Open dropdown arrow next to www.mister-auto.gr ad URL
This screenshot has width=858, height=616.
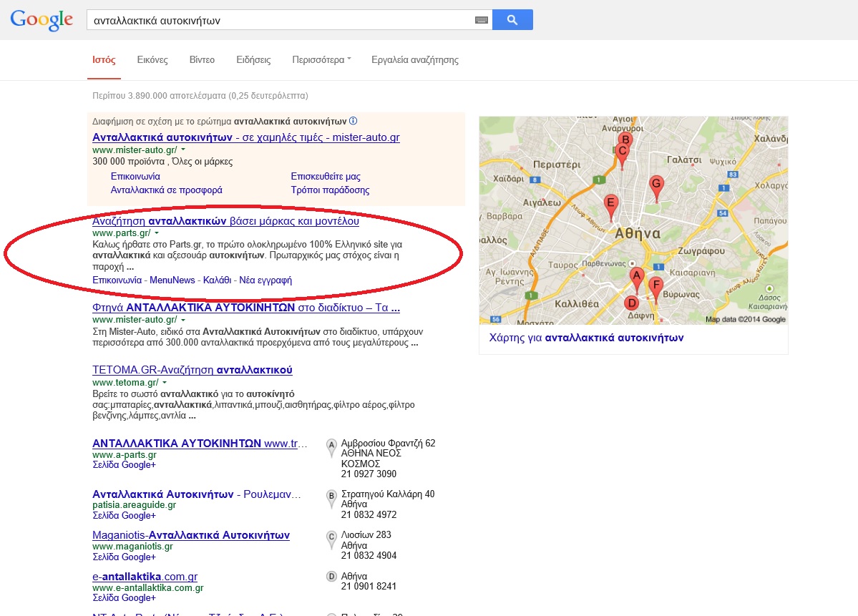point(183,150)
